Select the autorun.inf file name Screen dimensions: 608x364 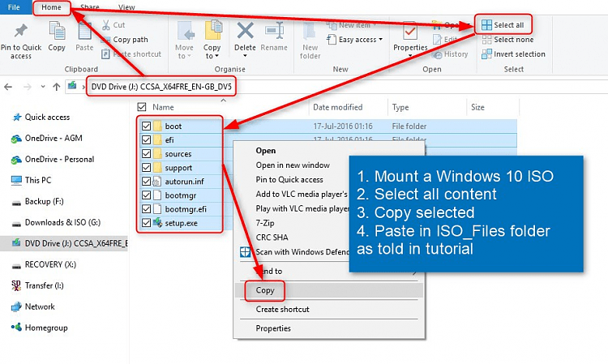coord(185,182)
